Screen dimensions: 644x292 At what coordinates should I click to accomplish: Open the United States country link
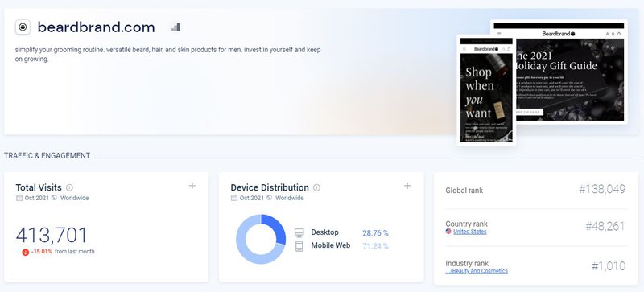point(470,232)
